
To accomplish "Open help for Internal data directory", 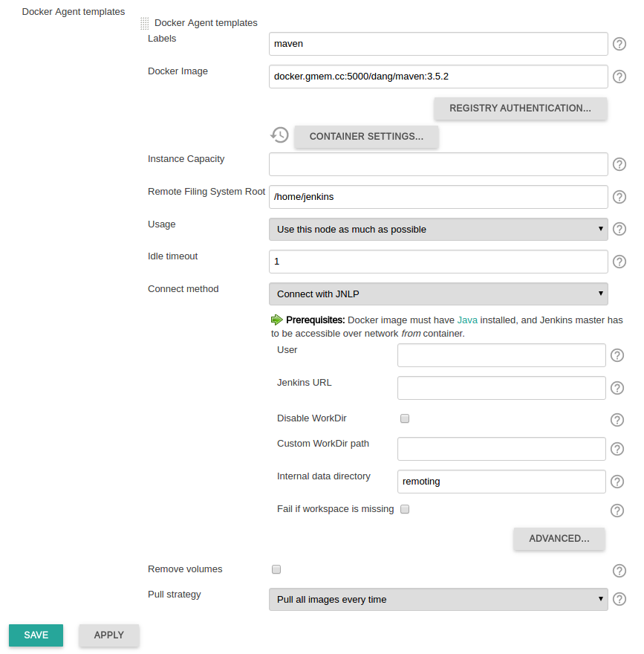I will [617, 482].
